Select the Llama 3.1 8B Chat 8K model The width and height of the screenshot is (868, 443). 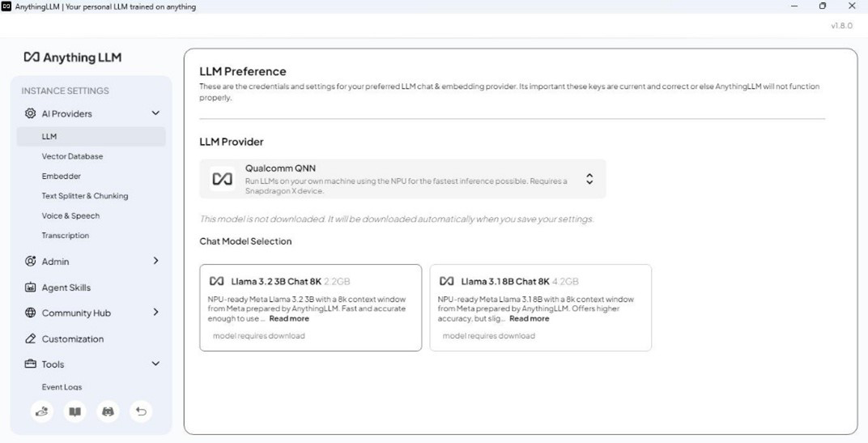541,308
